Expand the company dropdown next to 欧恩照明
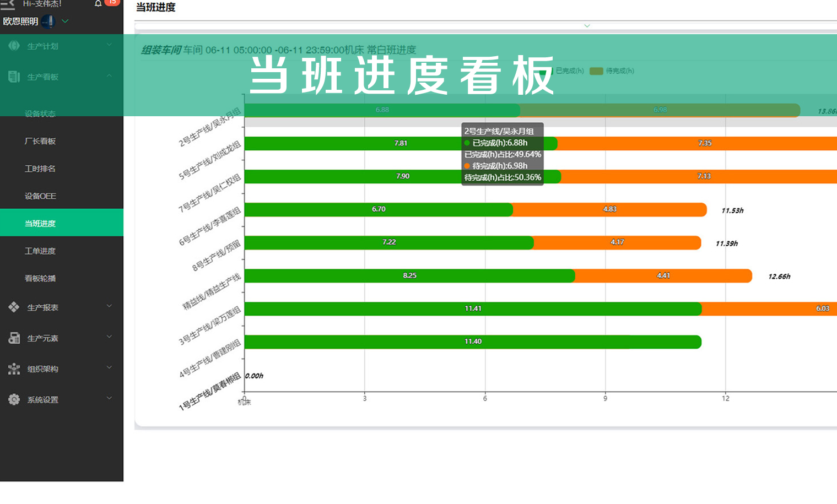Screen dimensions: 837x504 tap(65, 21)
